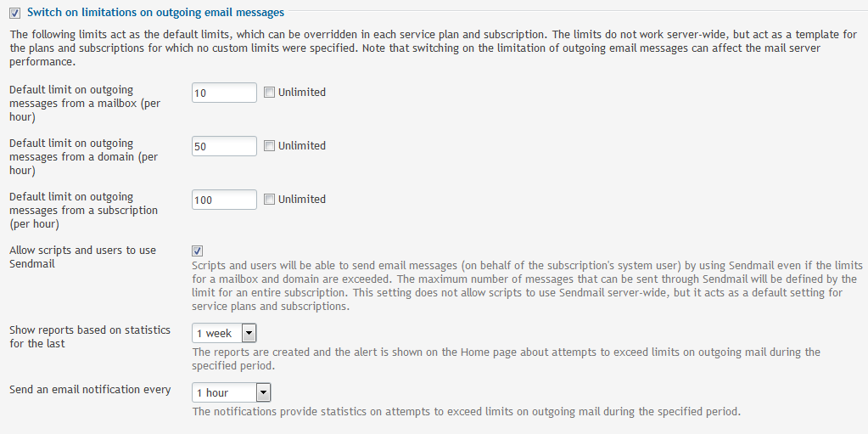Click the 'Show reports based on statistics' label
The width and height of the screenshot is (868, 434).
coord(90,336)
